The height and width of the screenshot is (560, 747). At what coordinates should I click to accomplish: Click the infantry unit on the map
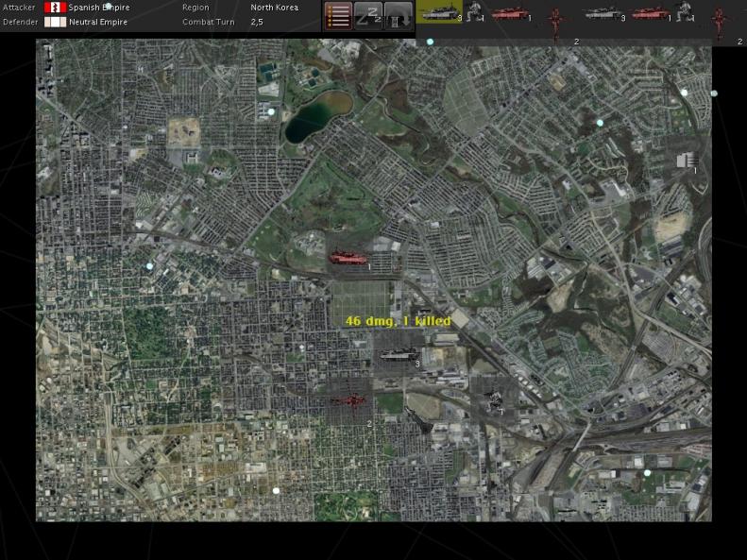coord(494,399)
